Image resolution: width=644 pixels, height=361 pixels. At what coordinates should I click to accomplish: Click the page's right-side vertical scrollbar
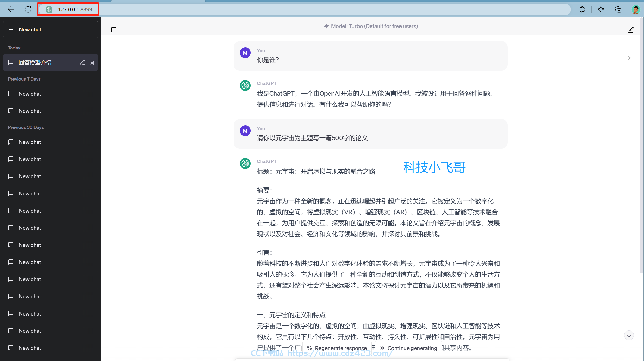pos(642,146)
